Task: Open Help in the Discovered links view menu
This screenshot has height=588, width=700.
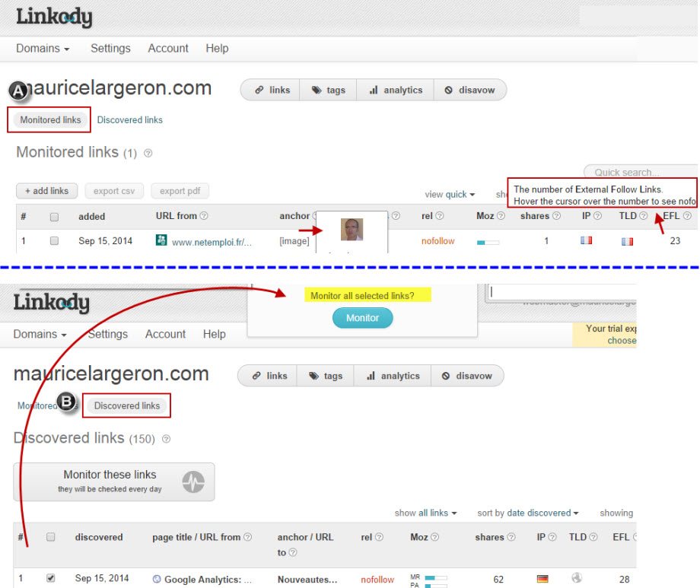Action: 215,334
